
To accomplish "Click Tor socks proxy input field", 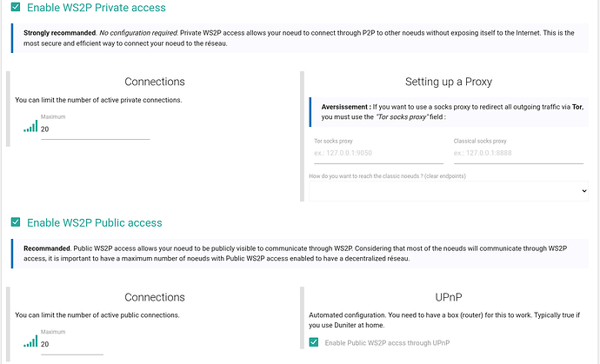I will [x=377, y=153].
